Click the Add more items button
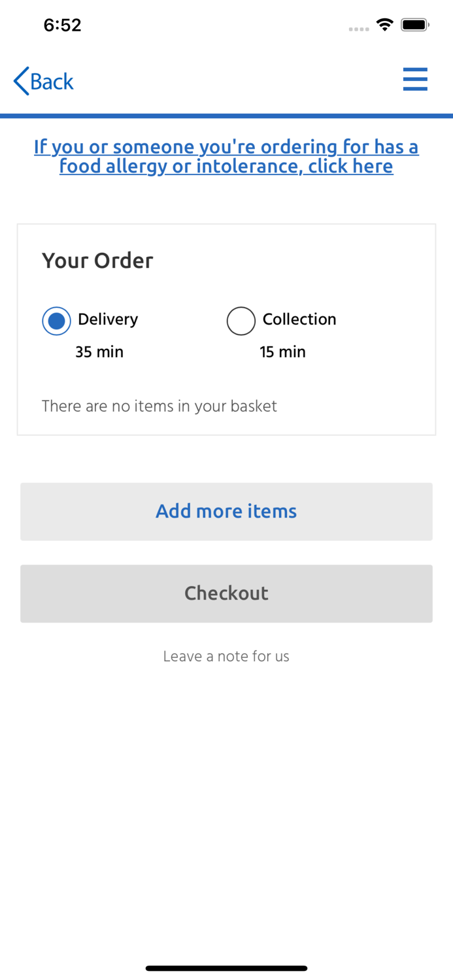The image size is (453, 980). (226, 512)
